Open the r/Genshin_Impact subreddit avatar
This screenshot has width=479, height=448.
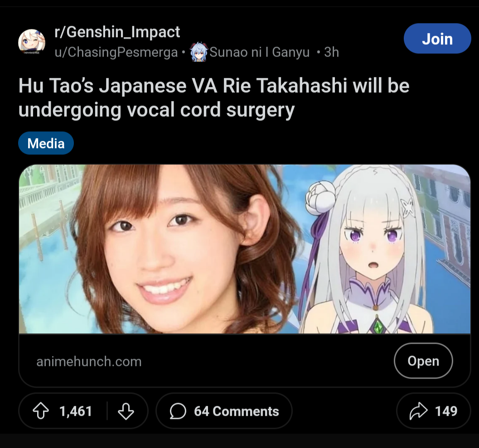pyautogui.click(x=31, y=42)
